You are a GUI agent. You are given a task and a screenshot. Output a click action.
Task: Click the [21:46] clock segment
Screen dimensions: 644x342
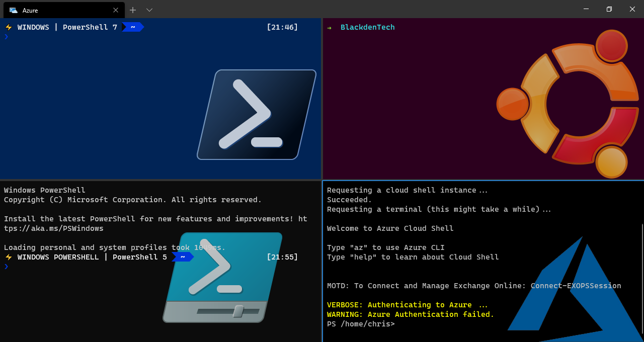pos(282,27)
